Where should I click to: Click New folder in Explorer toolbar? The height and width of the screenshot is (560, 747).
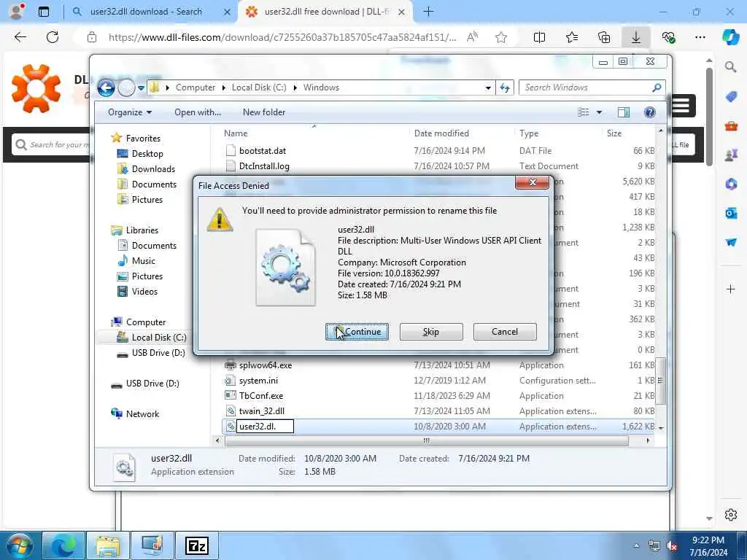click(x=264, y=112)
